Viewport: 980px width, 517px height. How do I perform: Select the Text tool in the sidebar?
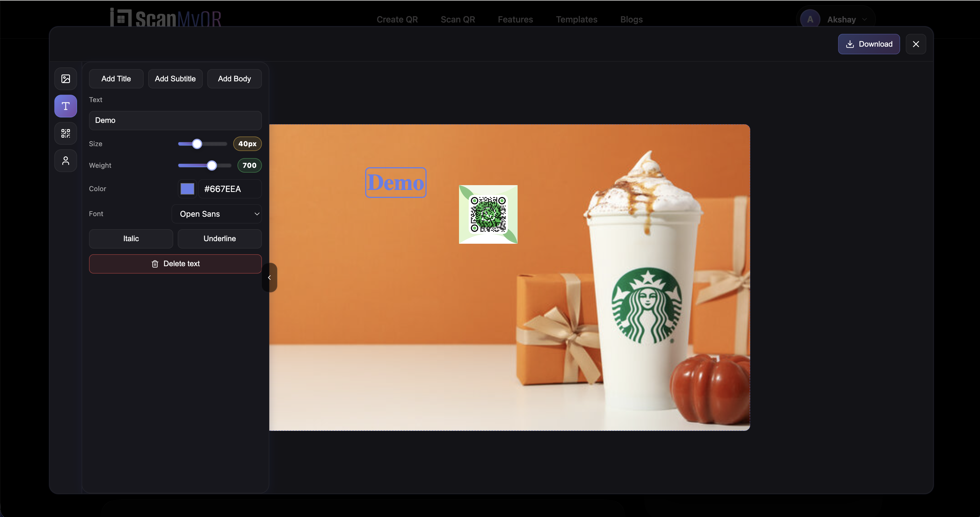click(x=65, y=106)
